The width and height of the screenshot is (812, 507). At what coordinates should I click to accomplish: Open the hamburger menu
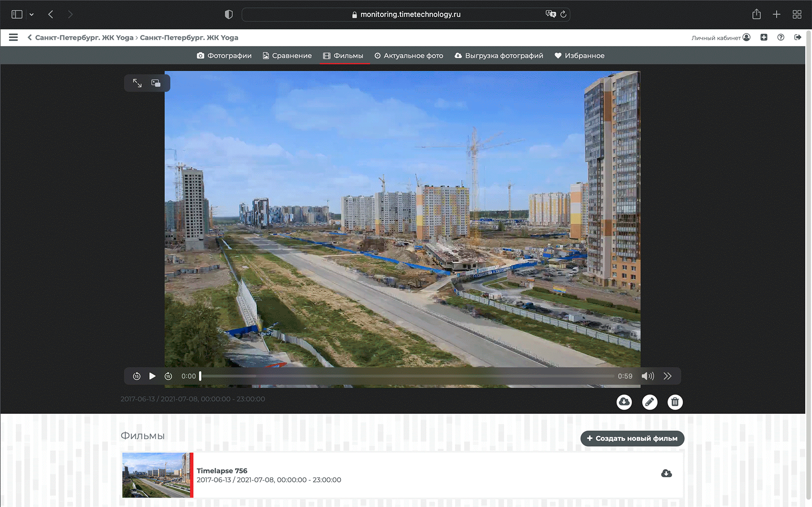(x=13, y=37)
